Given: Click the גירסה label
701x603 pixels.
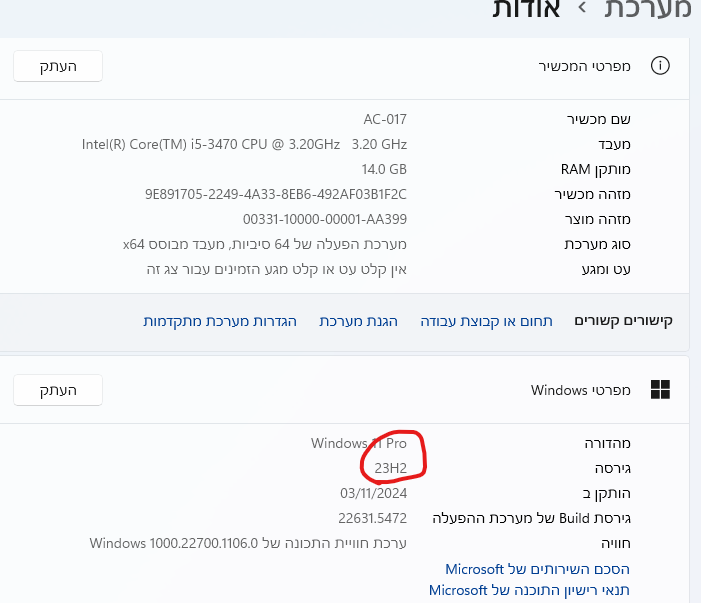Looking at the screenshot, I should pyautogui.click(x=612, y=468).
